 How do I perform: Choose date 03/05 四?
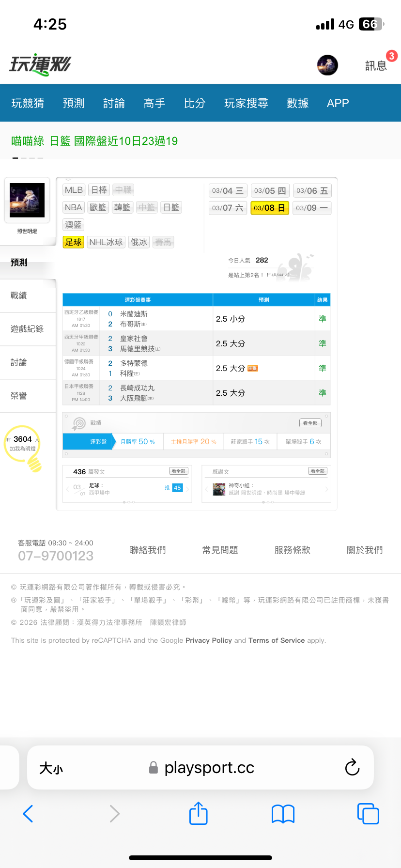(x=270, y=191)
